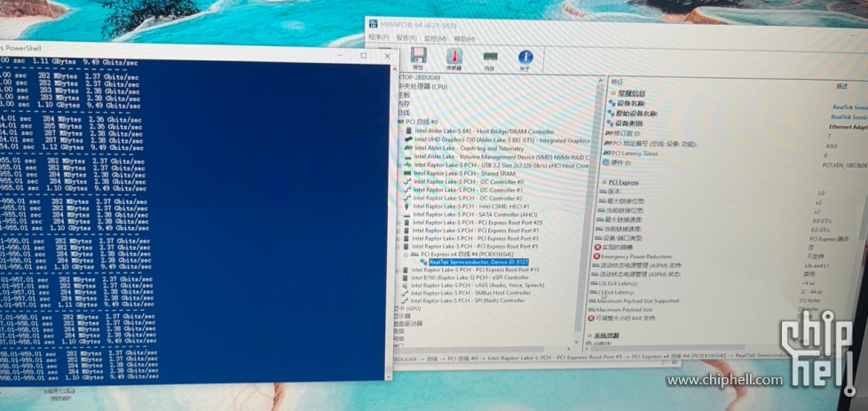The width and height of the screenshot is (868, 411).
Task: Select the I2C Controller #2 tree item
Action: coord(467,198)
